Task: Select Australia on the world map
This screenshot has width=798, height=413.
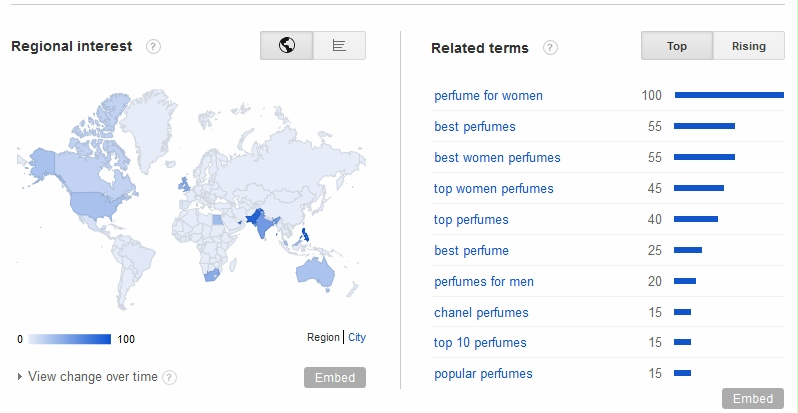Action: 316,271
